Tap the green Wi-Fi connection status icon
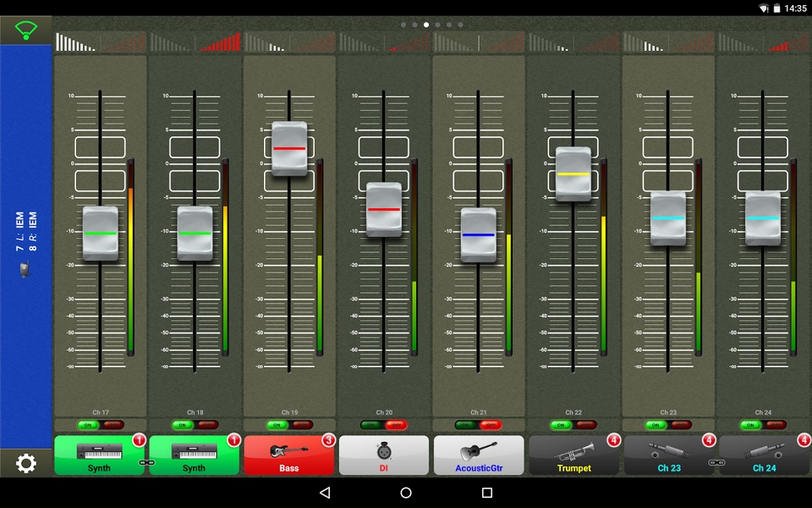Viewport: 812px width, 508px height. (x=25, y=30)
